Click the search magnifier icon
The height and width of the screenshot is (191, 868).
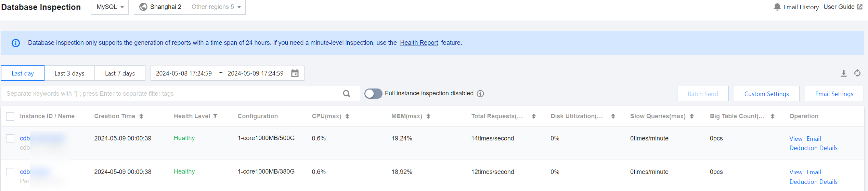[347, 94]
